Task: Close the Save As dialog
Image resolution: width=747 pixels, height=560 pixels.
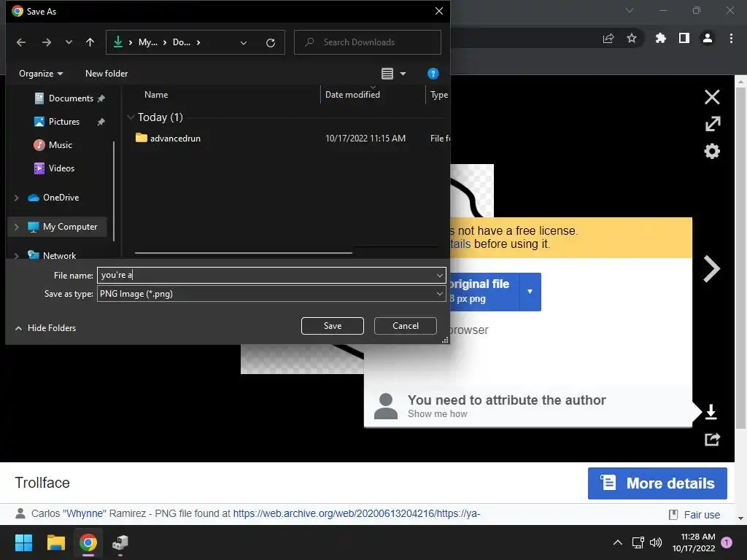Action: click(x=438, y=11)
